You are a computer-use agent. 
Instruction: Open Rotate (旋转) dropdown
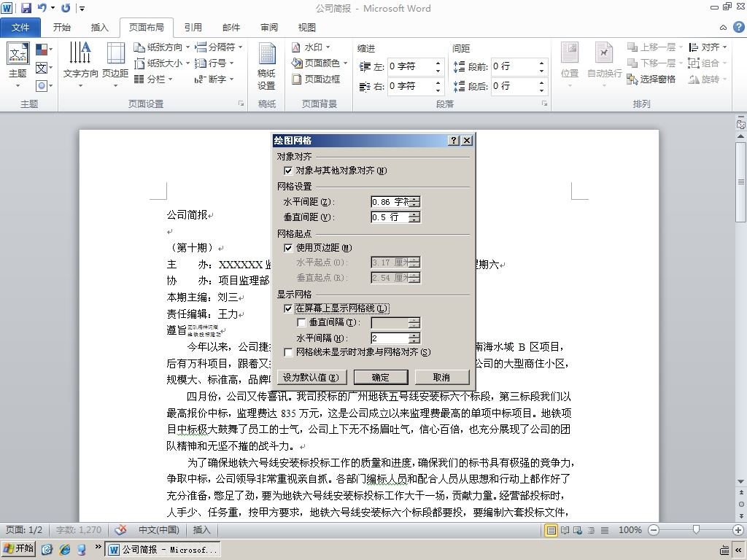708,79
